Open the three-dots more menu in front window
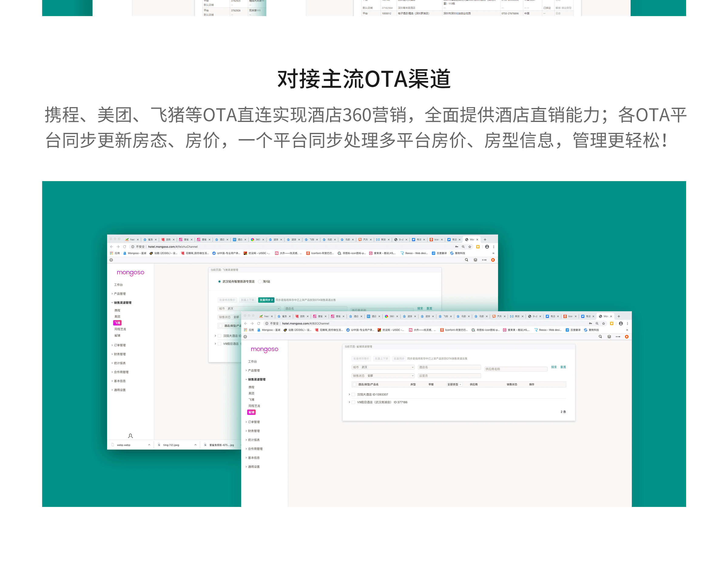This screenshot has height=567, width=728. pyautogui.click(x=618, y=337)
